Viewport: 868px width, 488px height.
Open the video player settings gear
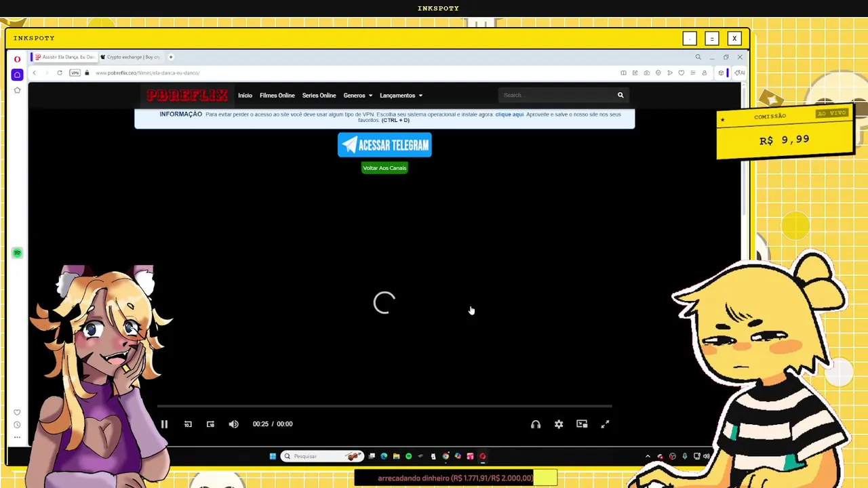559,424
